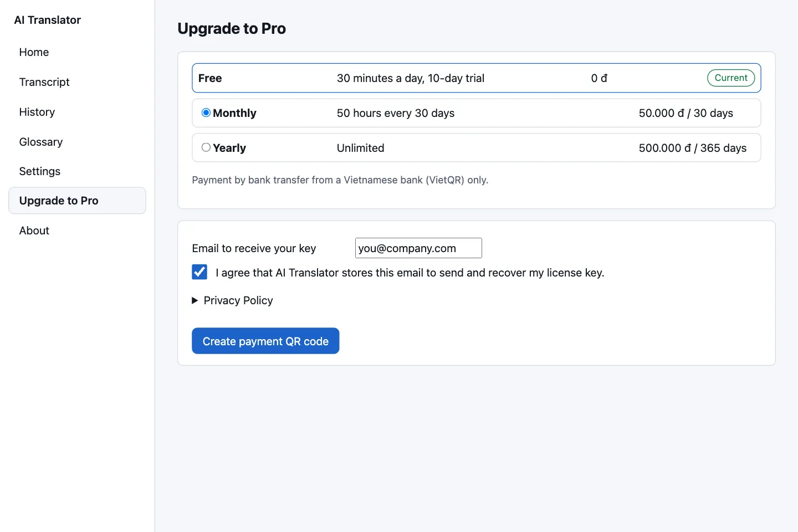Image resolution: width=798 pixels, height=532 pixels.
Task: Click Create payment QR code button
Action: pos(265,341)
